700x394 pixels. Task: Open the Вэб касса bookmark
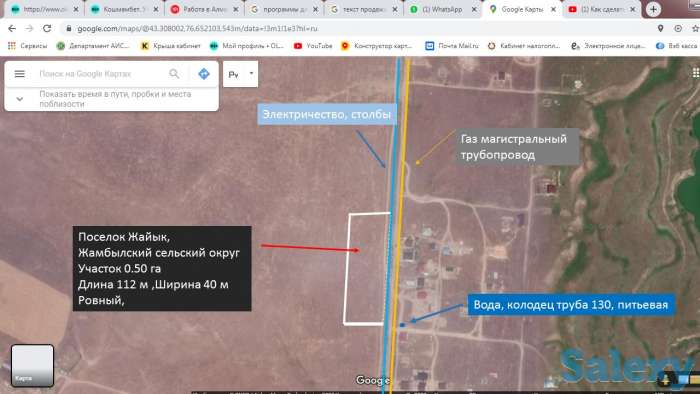[677, 46]
